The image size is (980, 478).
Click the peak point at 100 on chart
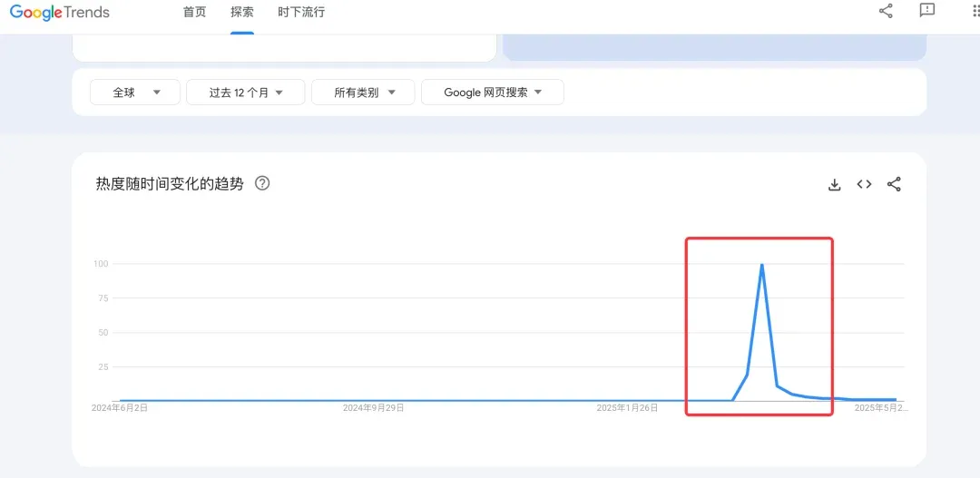pos(761,265)
